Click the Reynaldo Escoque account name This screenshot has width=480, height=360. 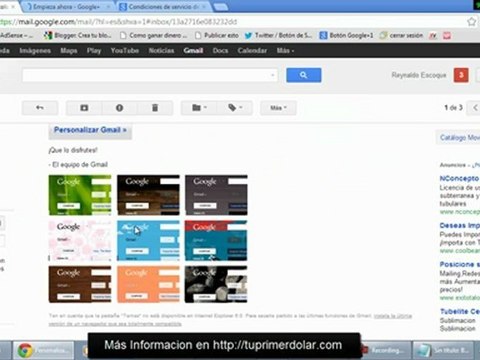tap(419, 75)
